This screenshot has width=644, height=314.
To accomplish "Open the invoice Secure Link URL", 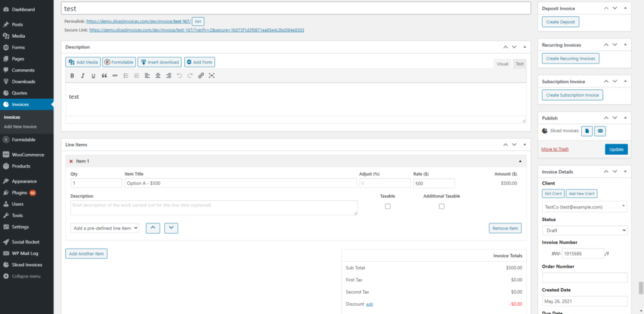I will 197,30.
